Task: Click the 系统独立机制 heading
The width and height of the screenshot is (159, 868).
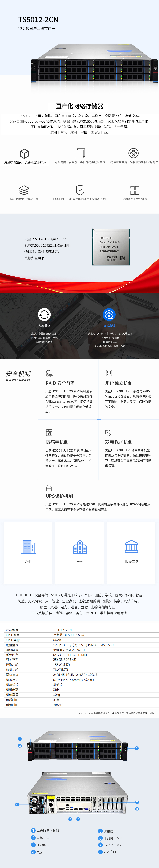Action: [119, 383]
